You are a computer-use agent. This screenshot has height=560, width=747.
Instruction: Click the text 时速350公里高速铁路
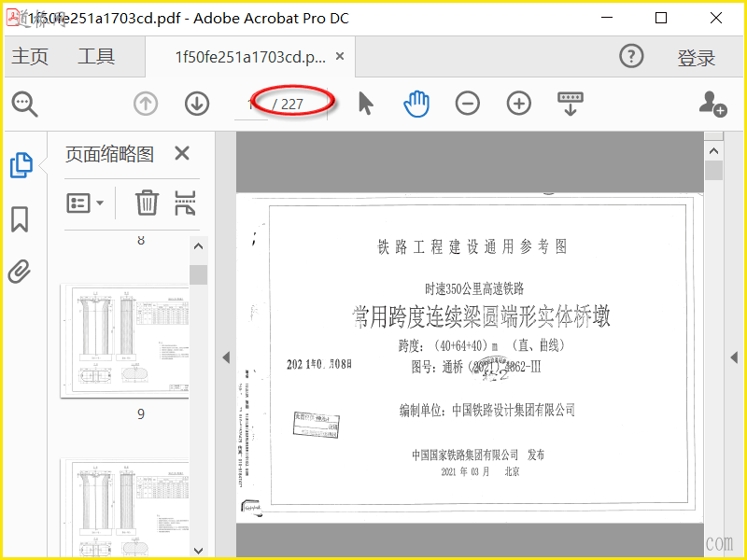pyautogui.click(x=474, y=288)
